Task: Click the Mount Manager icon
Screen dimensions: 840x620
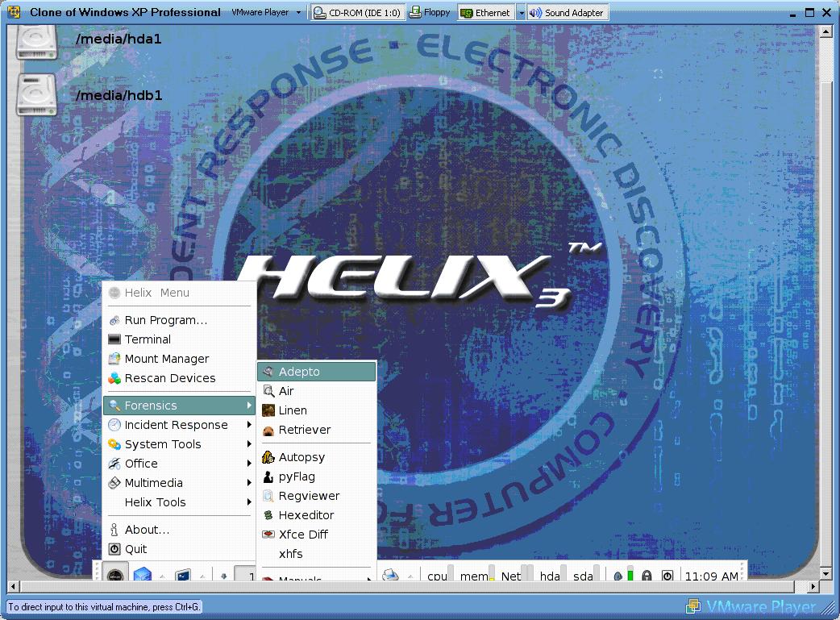Action: click(x=114, y=359)
